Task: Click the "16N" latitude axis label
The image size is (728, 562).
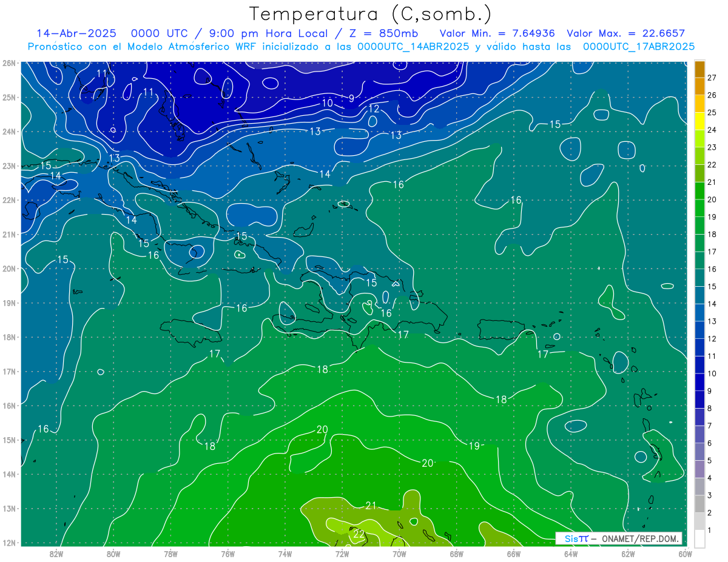Action: click(8, 406)
